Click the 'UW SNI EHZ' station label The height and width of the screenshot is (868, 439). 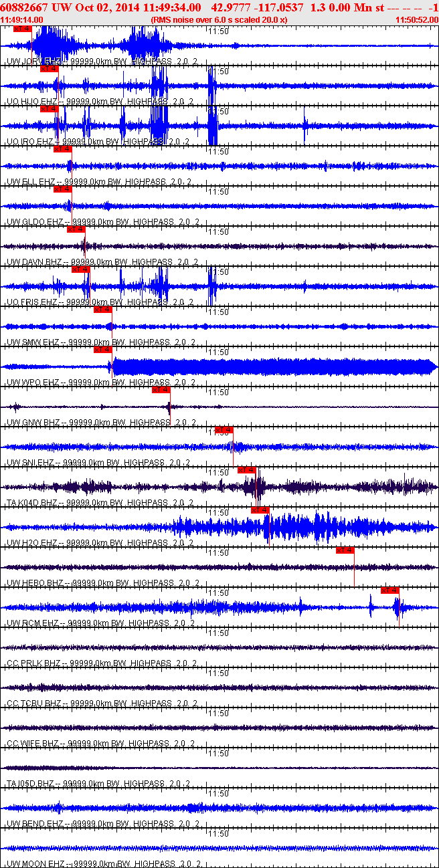point(30,462)
